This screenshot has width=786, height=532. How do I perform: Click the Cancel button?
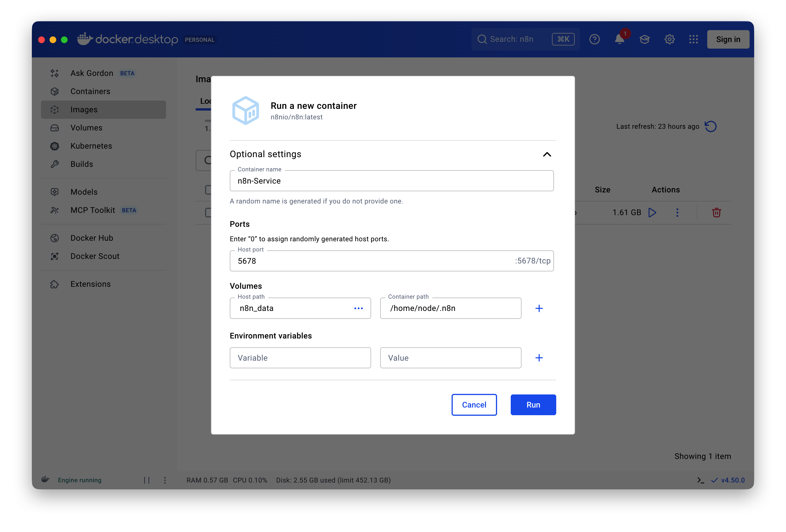pyautogui.click(x=474, y=405)
